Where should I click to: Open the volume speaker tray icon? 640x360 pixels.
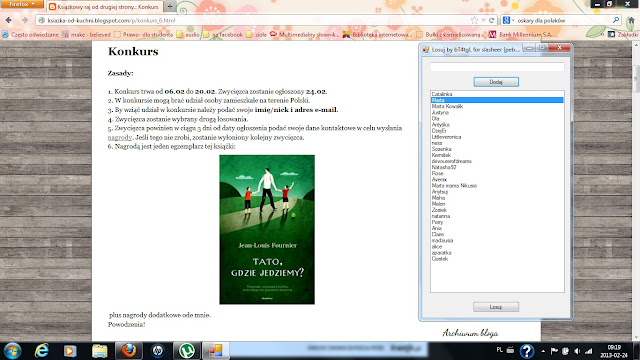[577, 351]
